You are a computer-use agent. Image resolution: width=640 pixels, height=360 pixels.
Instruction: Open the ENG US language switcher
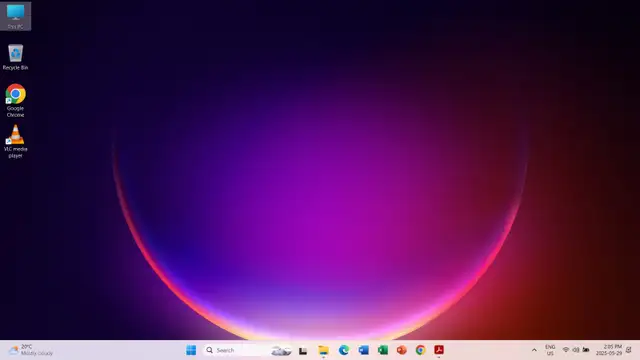(550, 350)
